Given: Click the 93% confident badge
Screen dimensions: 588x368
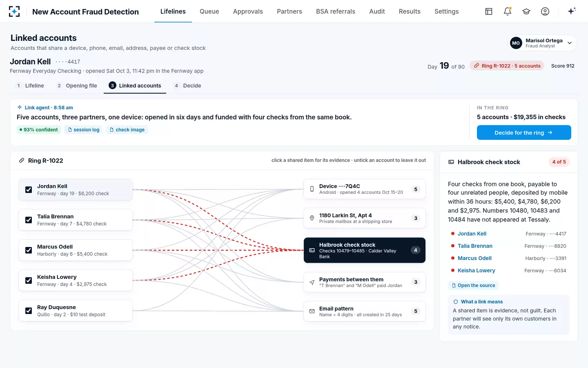Looking at the screenshot, I should point(39,130).
